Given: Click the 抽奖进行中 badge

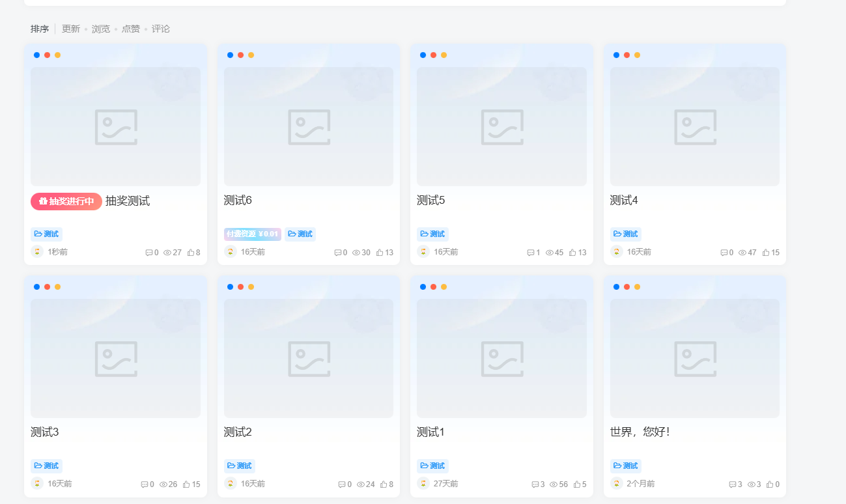Looking at the screenshot, I should click(66, 201).
